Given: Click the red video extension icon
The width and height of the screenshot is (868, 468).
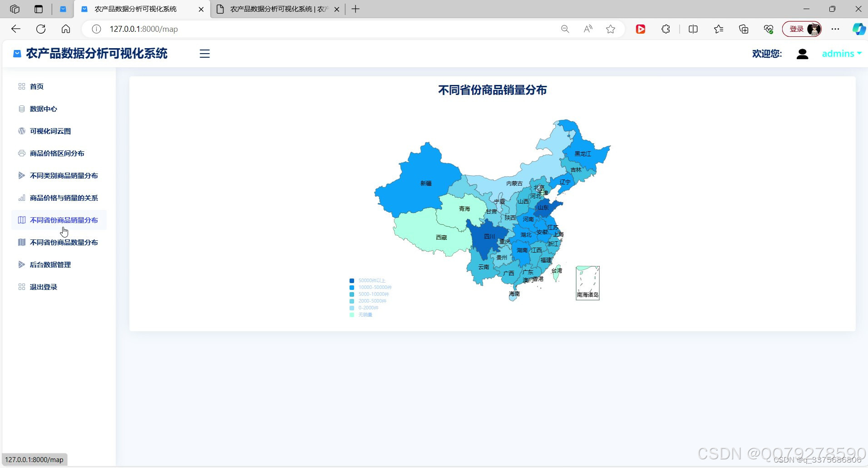Looking at the screenshot, I should (x=641, y=29).
